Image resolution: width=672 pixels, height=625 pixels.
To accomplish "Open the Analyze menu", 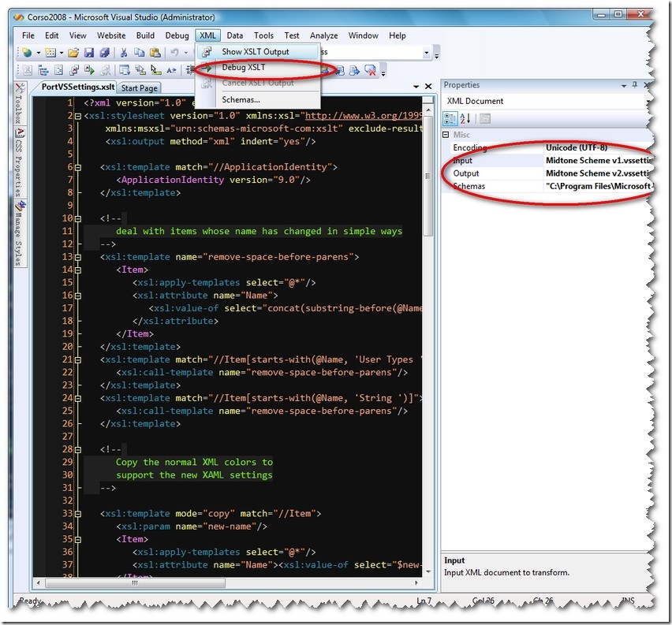I will click(323, 35).
